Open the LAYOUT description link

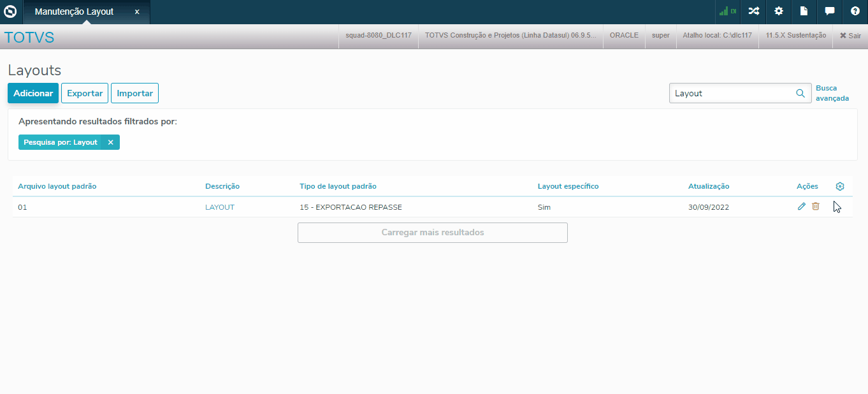[x=220, y=207]
